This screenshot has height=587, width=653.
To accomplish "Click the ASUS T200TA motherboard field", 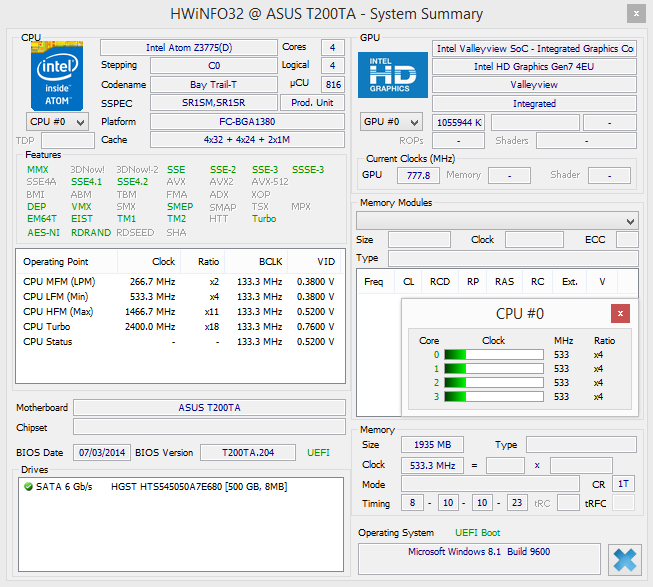I will click(209, 408).
